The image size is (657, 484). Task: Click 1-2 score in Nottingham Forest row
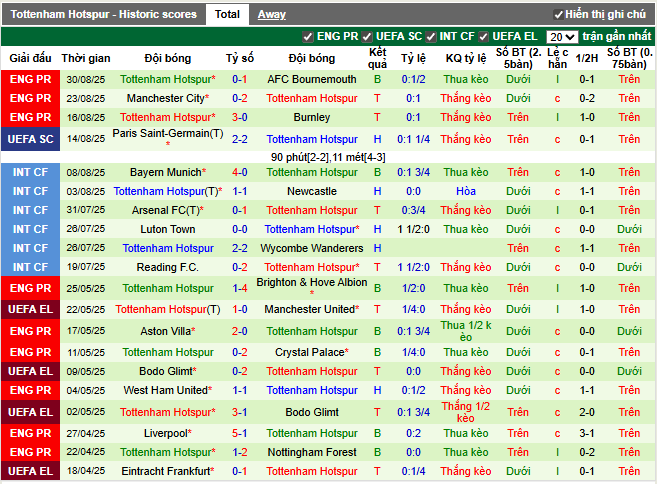(x=240, y=453)
